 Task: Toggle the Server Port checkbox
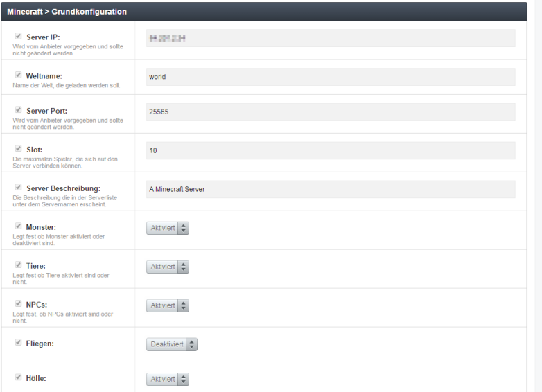point(18,110)
